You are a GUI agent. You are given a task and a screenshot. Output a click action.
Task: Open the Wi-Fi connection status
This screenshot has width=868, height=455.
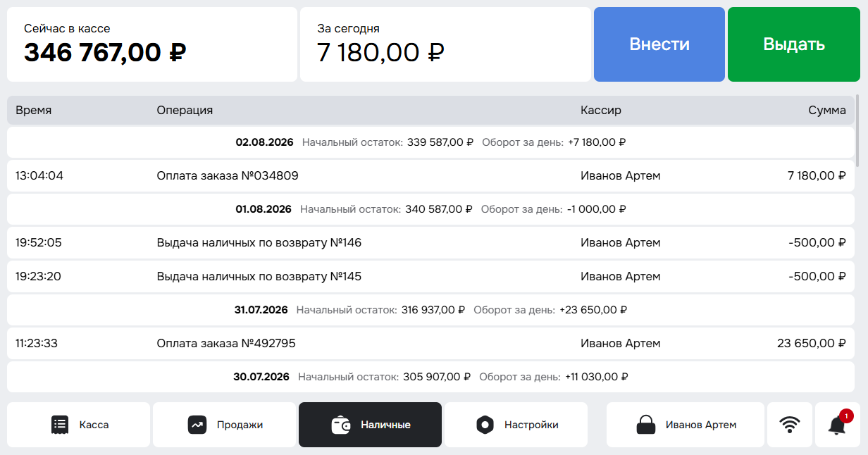point(790,425)
